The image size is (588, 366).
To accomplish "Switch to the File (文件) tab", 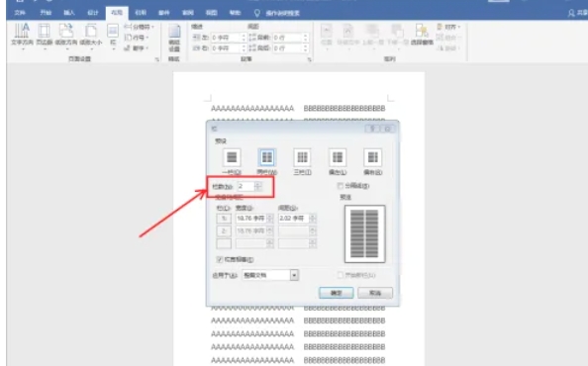I will pos(20,13).
